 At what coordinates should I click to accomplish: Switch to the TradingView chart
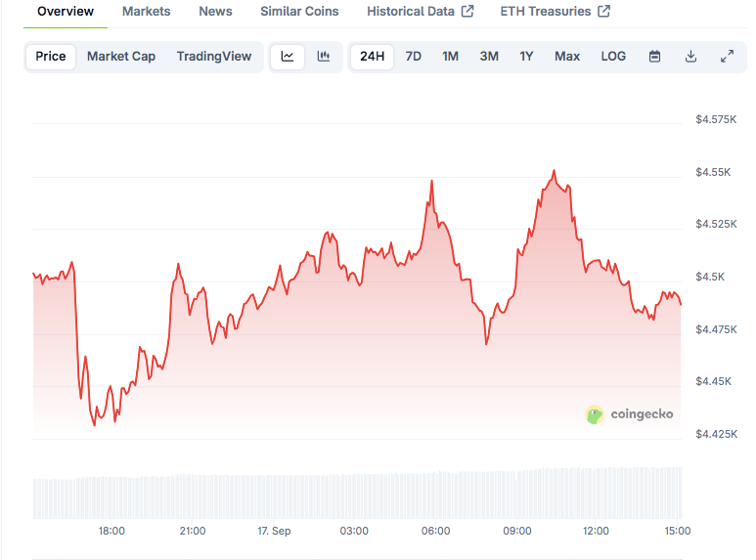[213, 57]
